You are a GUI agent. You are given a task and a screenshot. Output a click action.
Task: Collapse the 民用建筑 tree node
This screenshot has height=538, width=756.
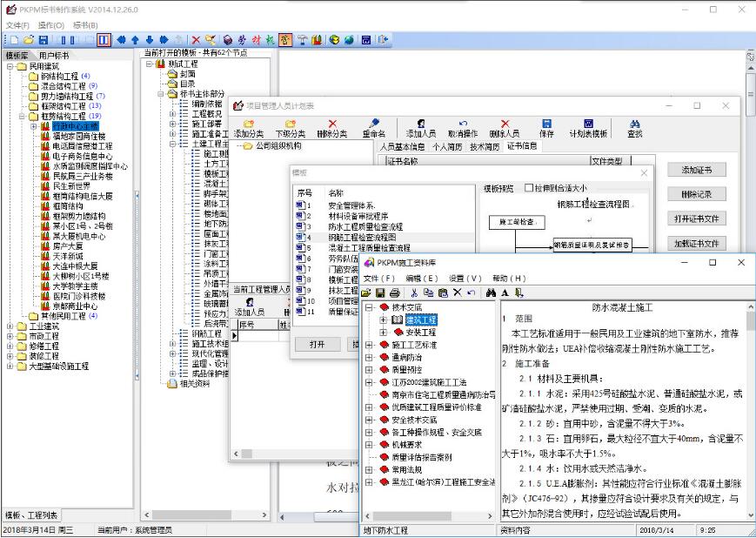[10, 66]
